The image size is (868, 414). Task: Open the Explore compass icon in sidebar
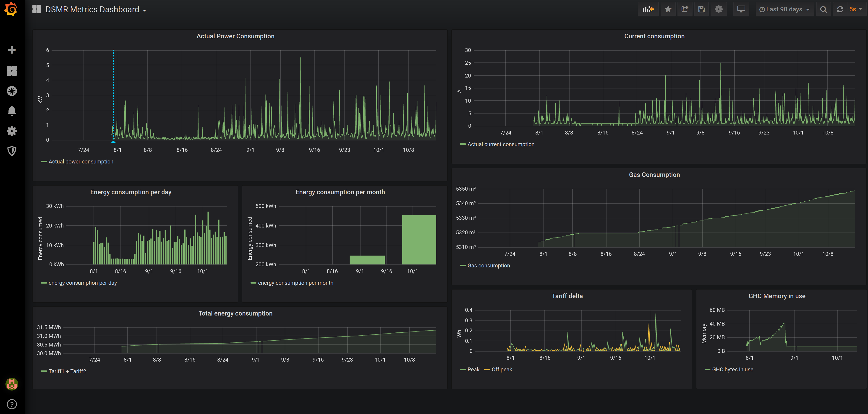pos(12,91)
